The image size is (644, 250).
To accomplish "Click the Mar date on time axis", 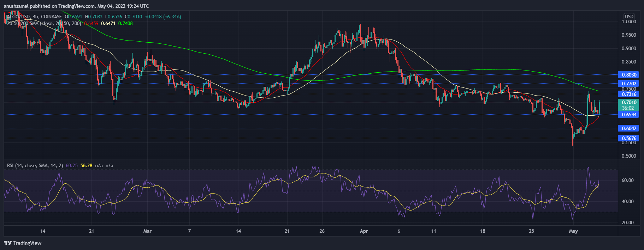I will pos(147,231).
